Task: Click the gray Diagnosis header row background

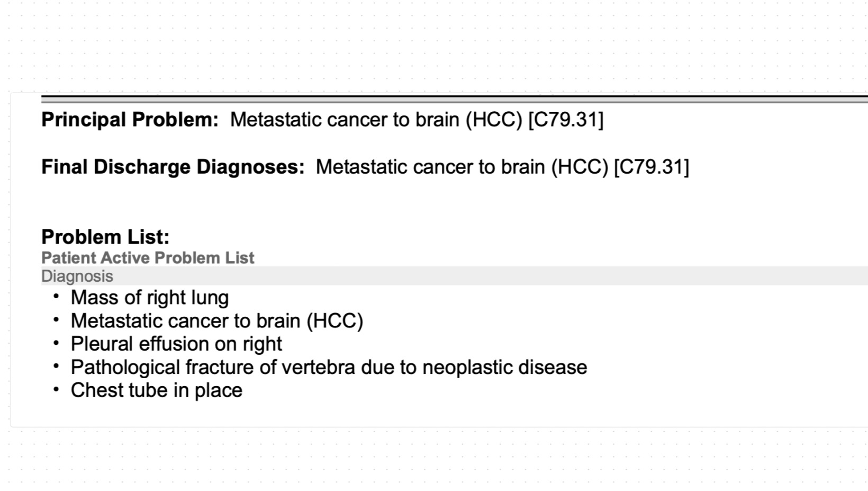Action: click(455, 276)
